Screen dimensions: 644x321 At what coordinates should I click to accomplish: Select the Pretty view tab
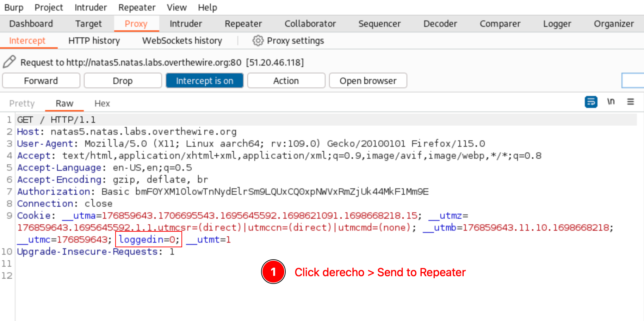click(x=22, y=103)
